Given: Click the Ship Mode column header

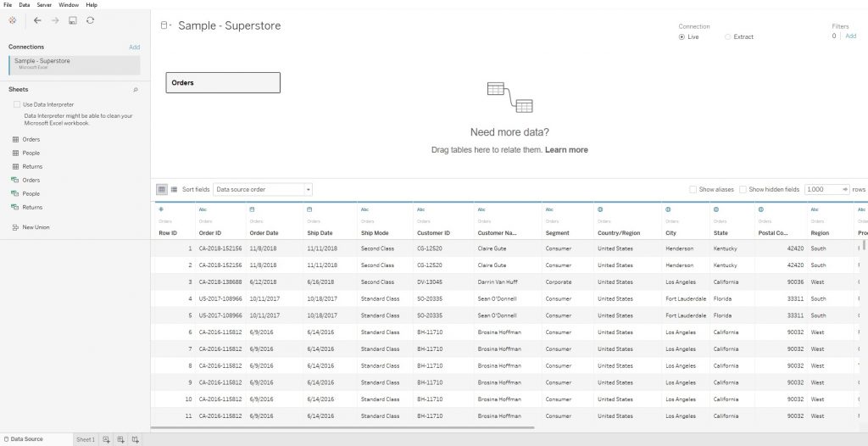Looking at the screenshot, I should coord(375,233).
